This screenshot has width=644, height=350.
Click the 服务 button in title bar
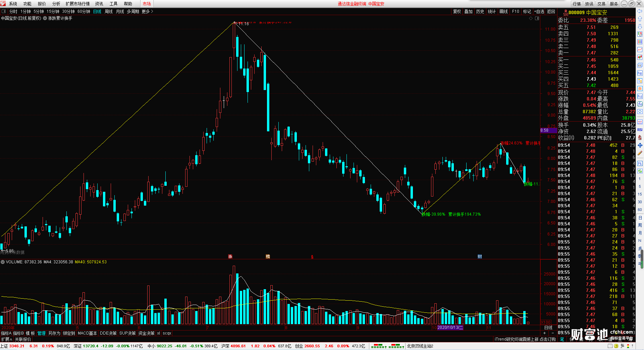tap(614, 4)
